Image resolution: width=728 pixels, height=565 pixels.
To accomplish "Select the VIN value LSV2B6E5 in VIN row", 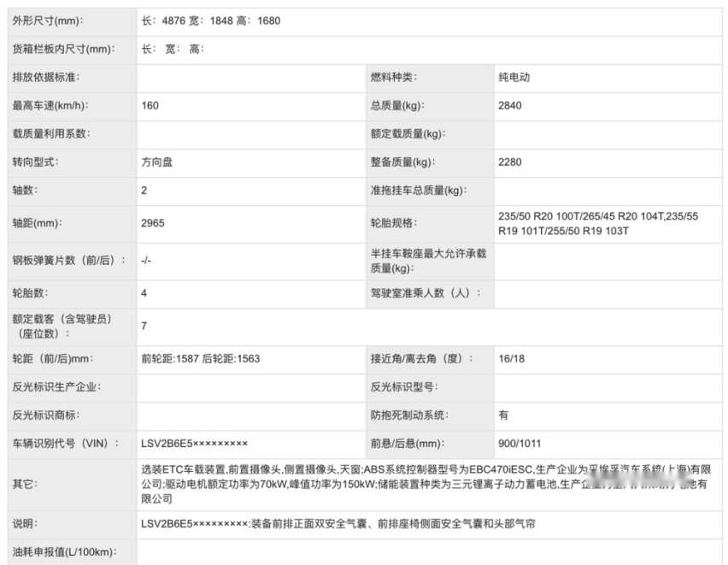I will pyautogui.click(x=194, y=444).
